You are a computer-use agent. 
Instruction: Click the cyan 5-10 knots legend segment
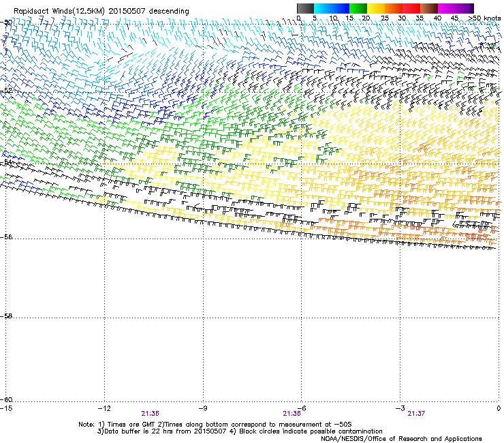pyautogui.click(x=323, y=8)
